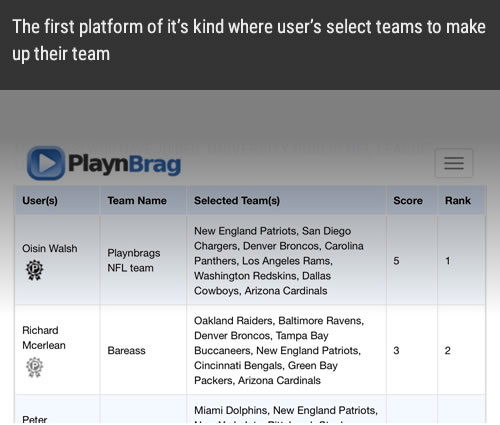Click the Selected Team(s) column header
Image resolution: width=500 pixels, height=425 pixels.
(x=237, y=201)
